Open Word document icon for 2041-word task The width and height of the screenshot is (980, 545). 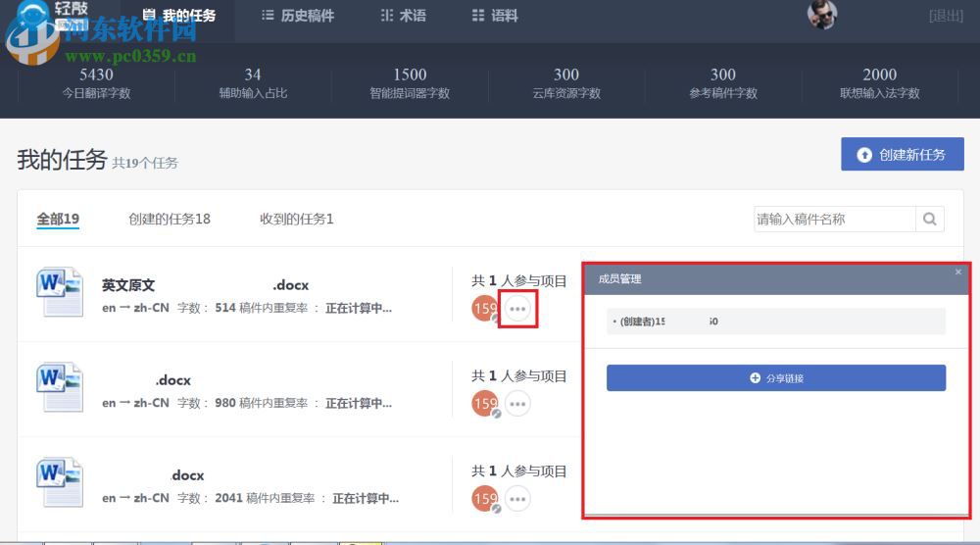pos(60,482)
